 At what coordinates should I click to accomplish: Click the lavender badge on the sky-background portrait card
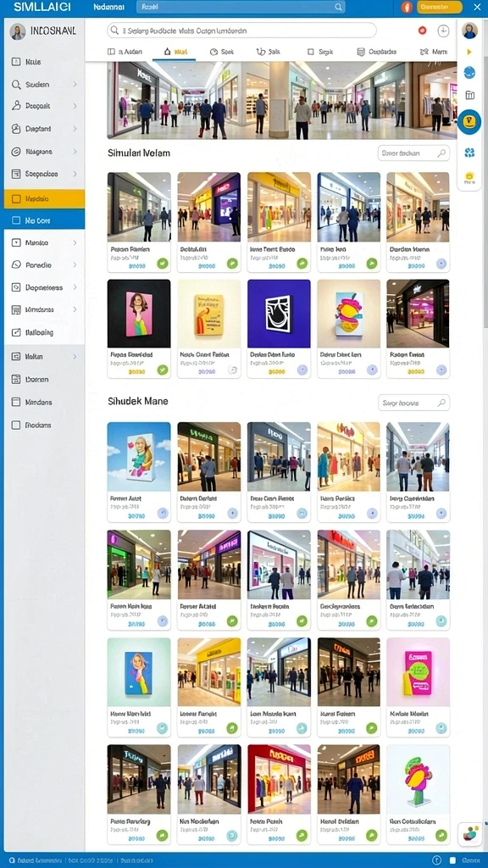[x=163, y=513]
